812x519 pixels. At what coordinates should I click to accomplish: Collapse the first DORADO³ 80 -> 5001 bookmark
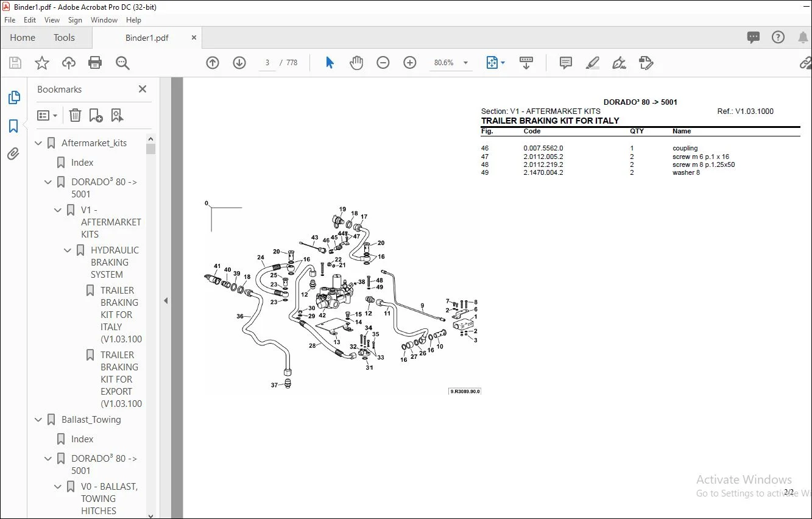(x=48, y=182)
